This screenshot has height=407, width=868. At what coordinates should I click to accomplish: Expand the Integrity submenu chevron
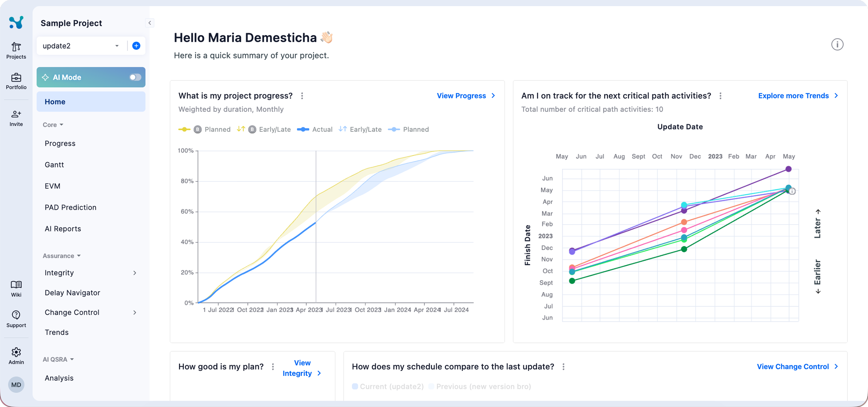(x=134, y=273)
